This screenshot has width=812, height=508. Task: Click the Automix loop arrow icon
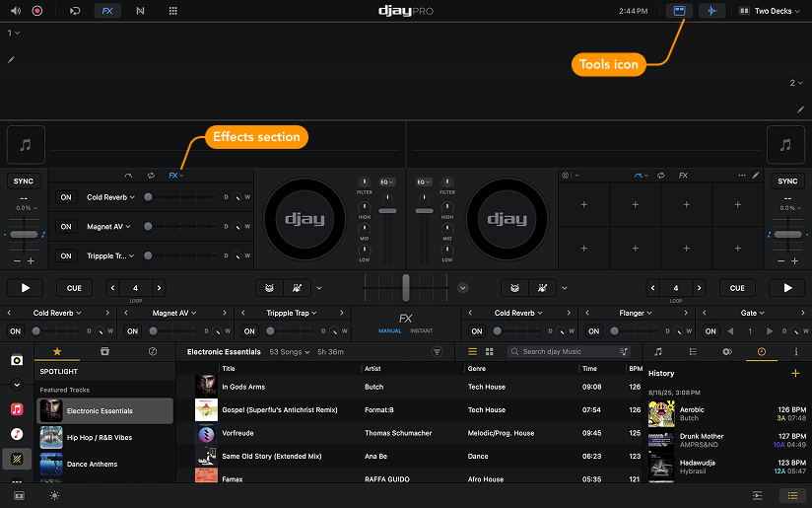(x=75, y=11)
